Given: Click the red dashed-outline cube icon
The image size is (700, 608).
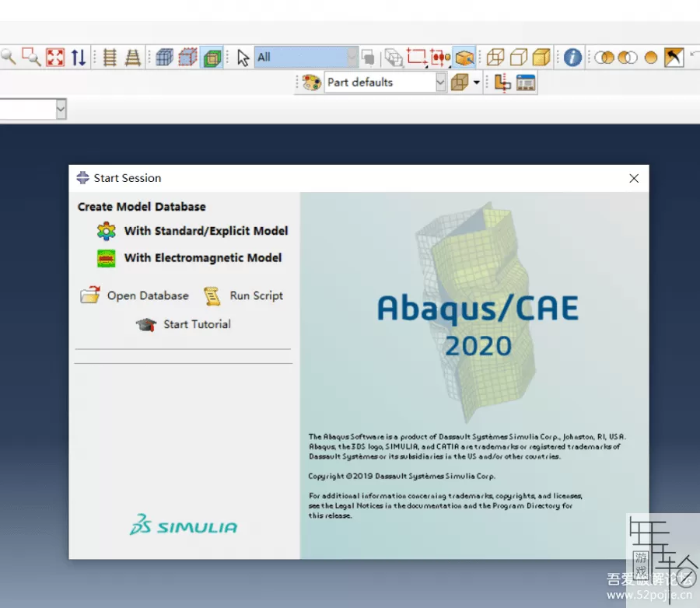Looking at the screenshot, I should coord(188,58).
